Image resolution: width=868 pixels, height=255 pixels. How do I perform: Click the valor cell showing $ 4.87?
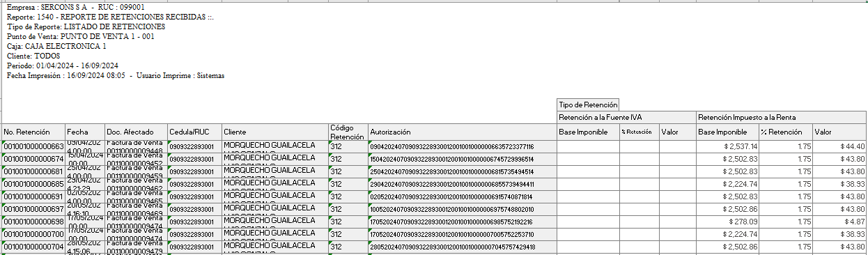(x=839, y=222)
